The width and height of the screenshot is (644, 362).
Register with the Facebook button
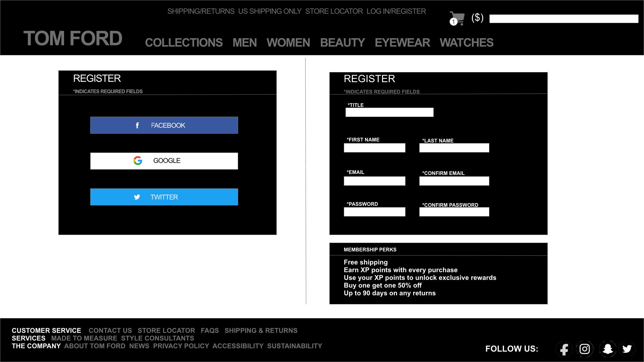[x=164, y=125]
